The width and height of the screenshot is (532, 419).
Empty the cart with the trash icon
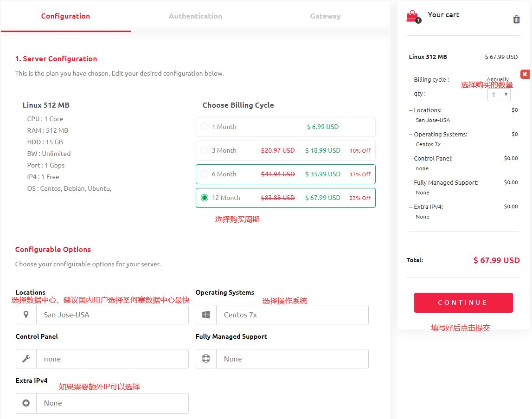[x=516, y=19]
